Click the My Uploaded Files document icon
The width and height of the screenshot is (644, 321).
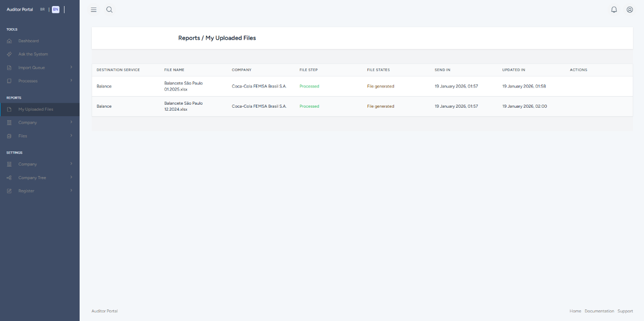[x=9, y=109]
